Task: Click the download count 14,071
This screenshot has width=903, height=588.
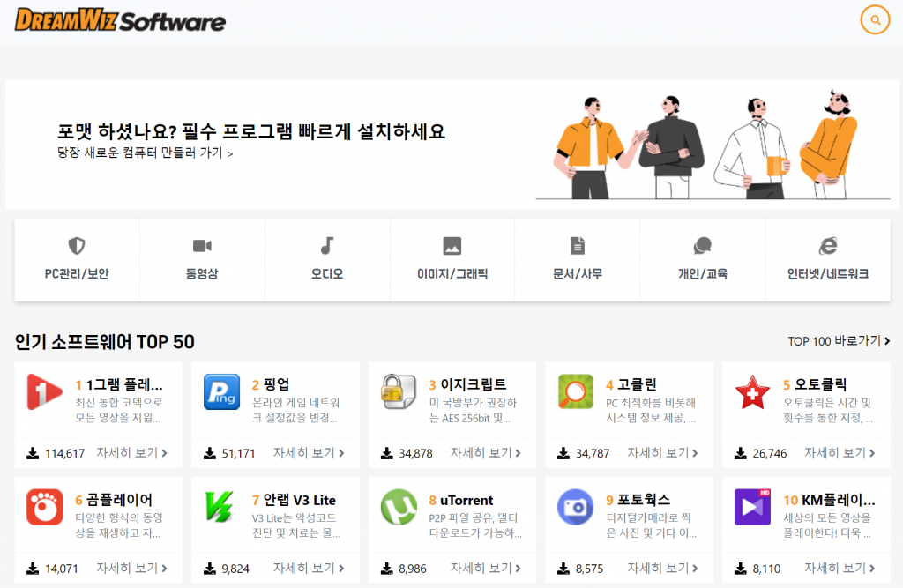Action: click(61, 569)
